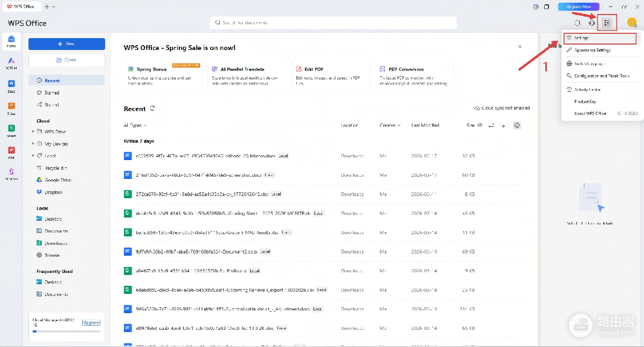The height and width of the screenshot is (347, 644).
Task: Click the Search for documents field
Action: tap(333, 23)
